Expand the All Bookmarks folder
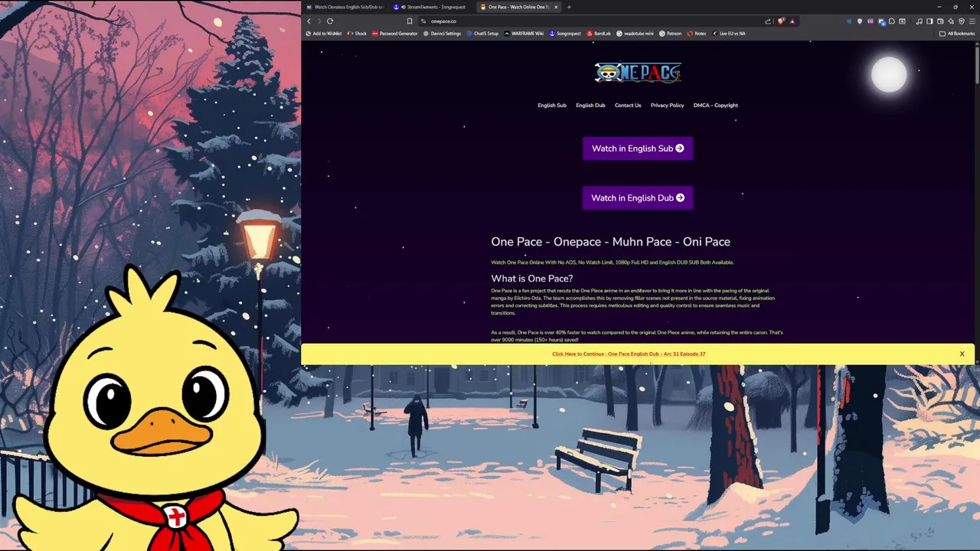This screenshot has height=551, width=980. (957, 34)
